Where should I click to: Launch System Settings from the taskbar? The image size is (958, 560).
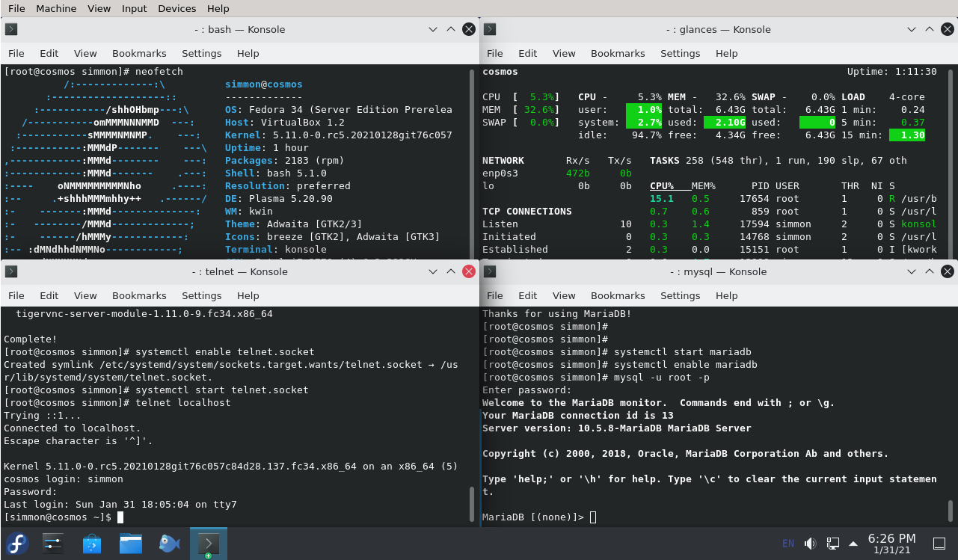tap(53, 544)
